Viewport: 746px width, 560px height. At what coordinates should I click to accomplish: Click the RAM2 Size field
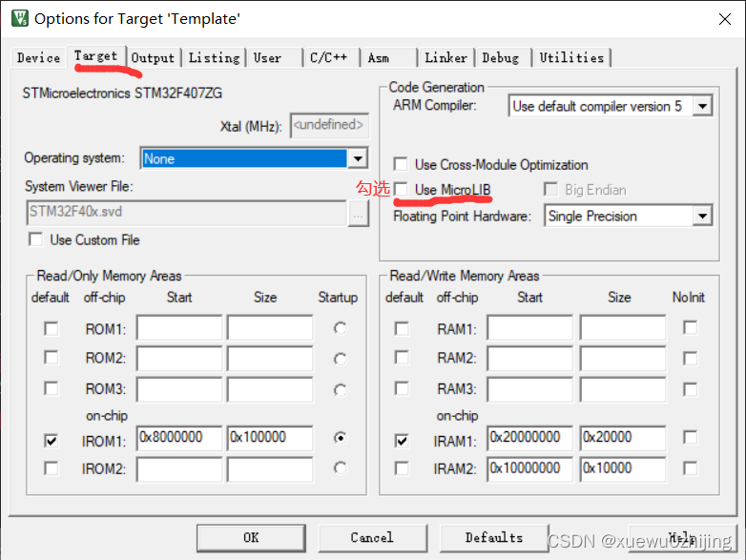(x=622, y=359)
